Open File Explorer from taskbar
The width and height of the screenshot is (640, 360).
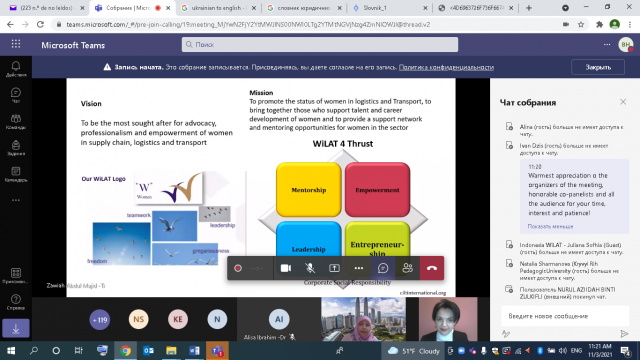171,351
